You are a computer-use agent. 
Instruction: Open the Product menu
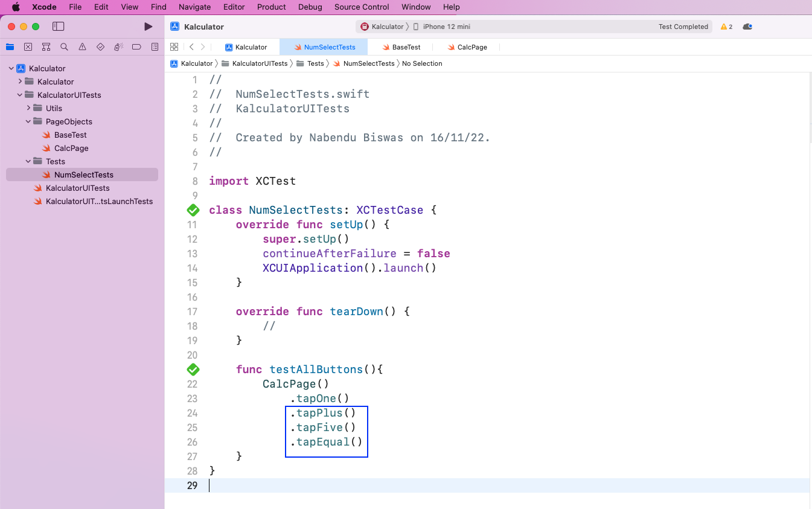click(272, 7)
